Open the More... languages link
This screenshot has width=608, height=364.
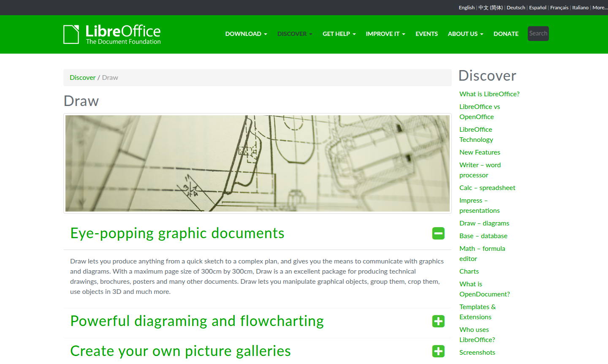click(x=600, y=8)
